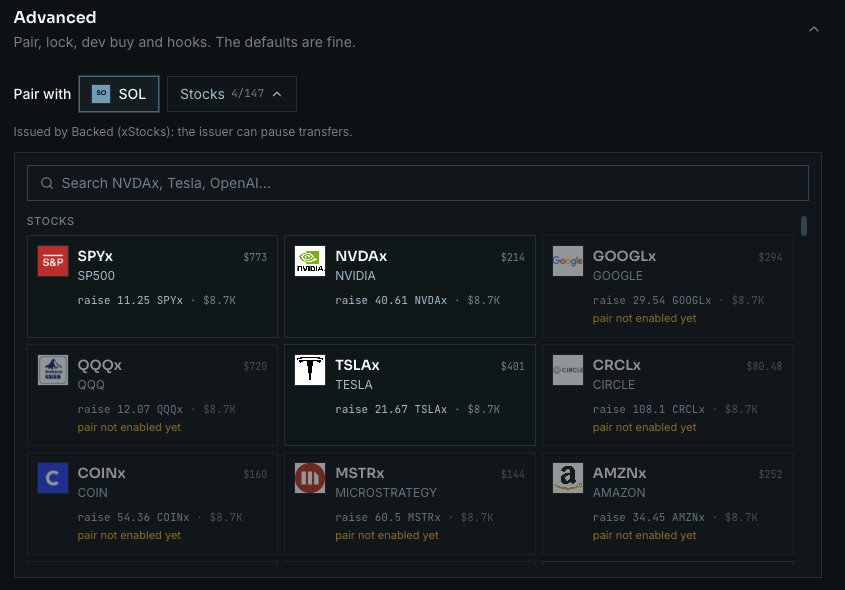Viewport: 845px width, 590px height.
Task: Click the Amazon logo icon for AMZNx
Action: click(x=568, y=478)
